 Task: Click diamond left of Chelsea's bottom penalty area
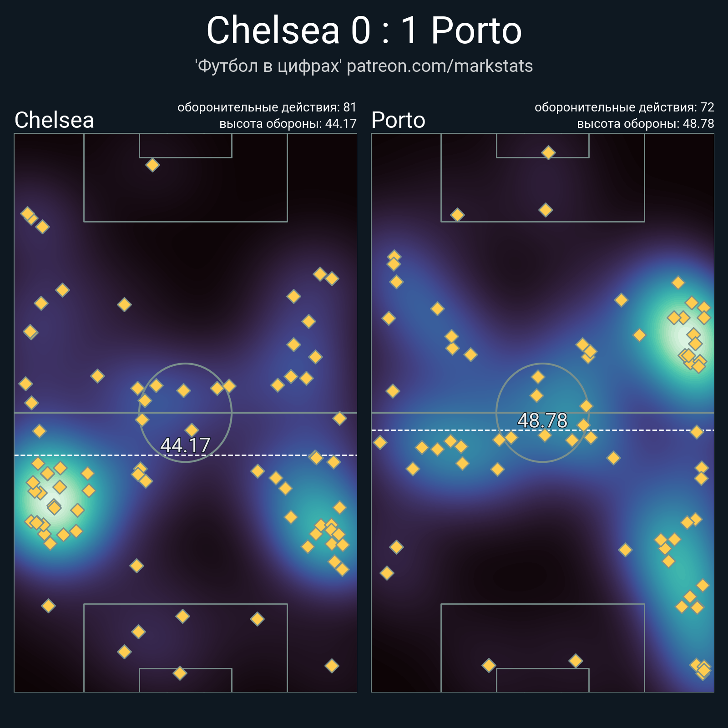click(x=48, y=606)
